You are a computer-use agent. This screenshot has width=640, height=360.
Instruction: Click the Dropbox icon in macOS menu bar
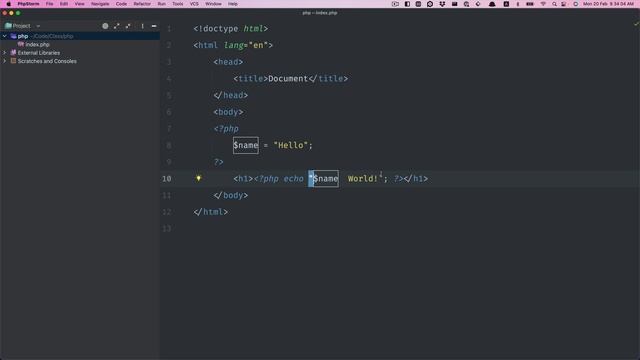coord(442,4)
